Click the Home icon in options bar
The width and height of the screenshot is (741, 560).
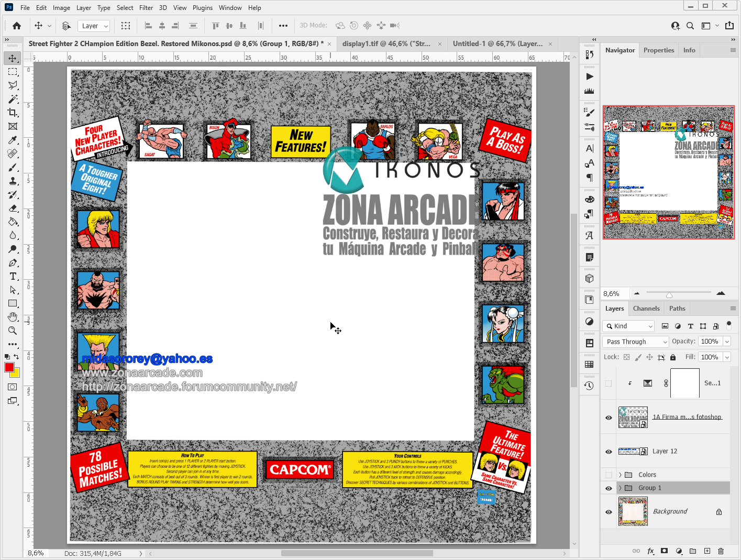17,26
